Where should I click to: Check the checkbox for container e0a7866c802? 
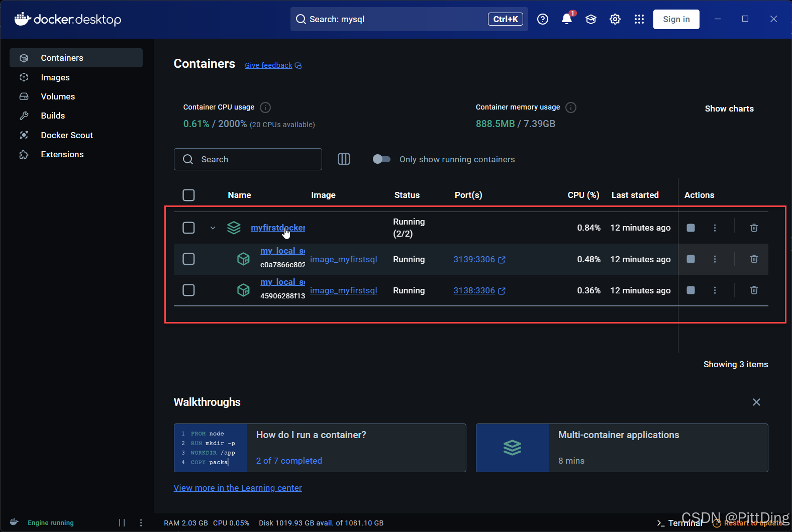tap(188, 259)
